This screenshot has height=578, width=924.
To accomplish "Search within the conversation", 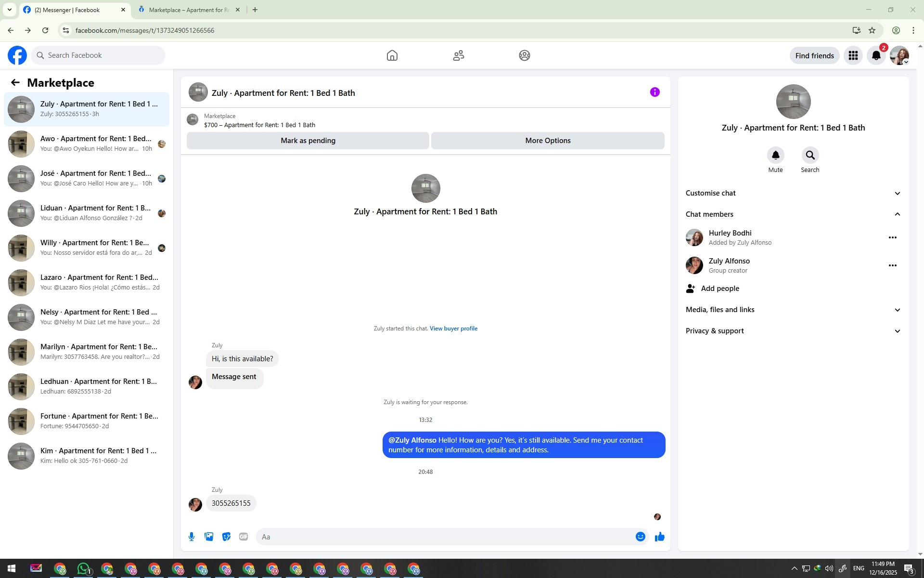I will click(810, 155).
